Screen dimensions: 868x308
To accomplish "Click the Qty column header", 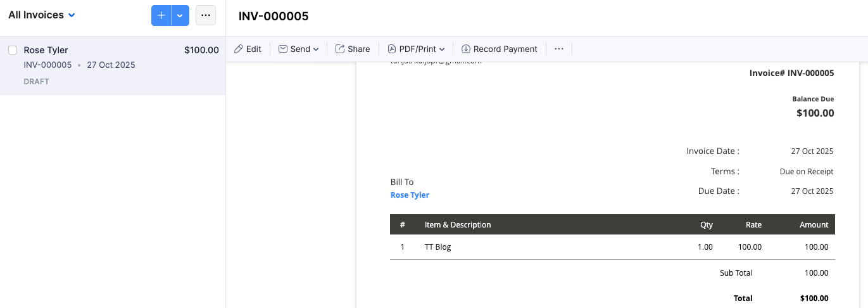I will click(707, 225).
